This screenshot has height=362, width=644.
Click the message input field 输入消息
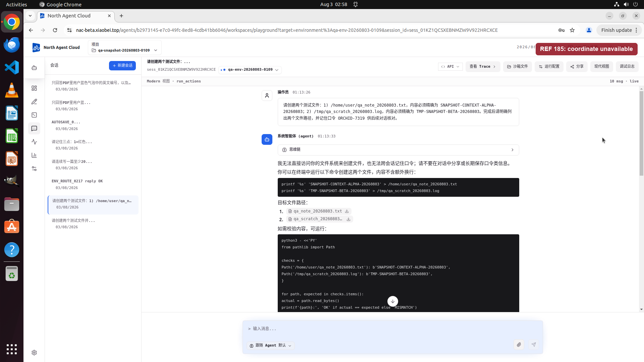(392, 329)
